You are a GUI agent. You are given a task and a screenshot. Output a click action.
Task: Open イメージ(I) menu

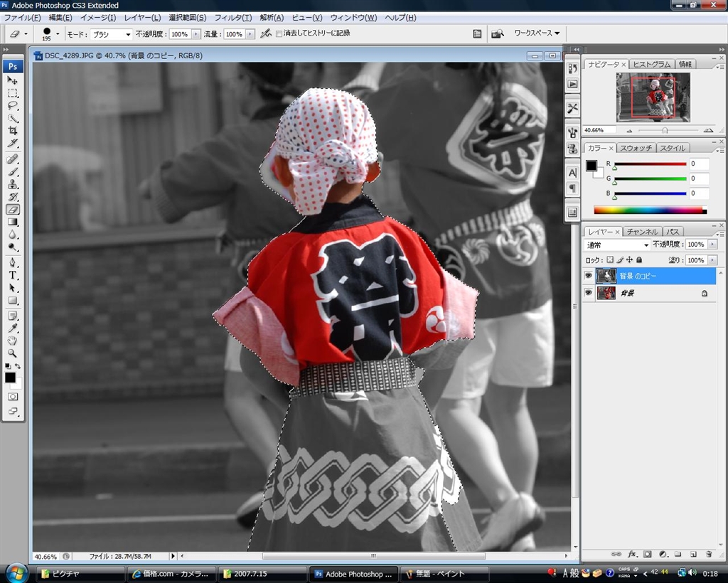pyautogui.click(x=98, y=18)
